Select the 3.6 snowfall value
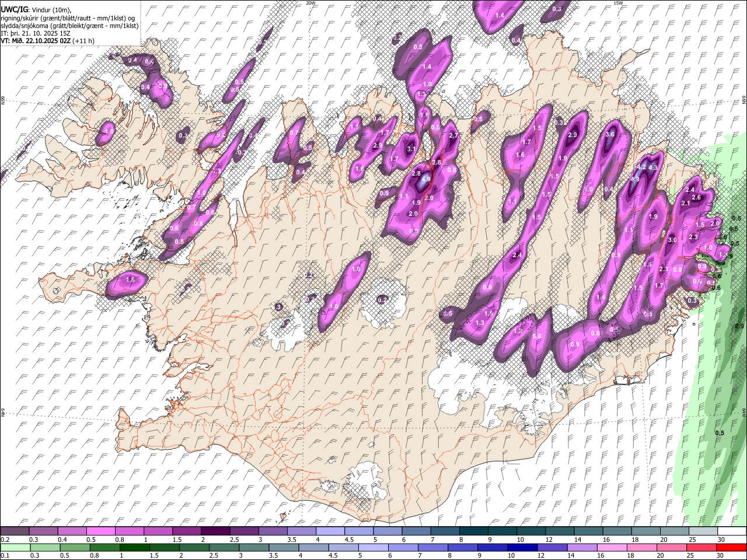Viewport: 747px width, 560px height. (610, 134)
